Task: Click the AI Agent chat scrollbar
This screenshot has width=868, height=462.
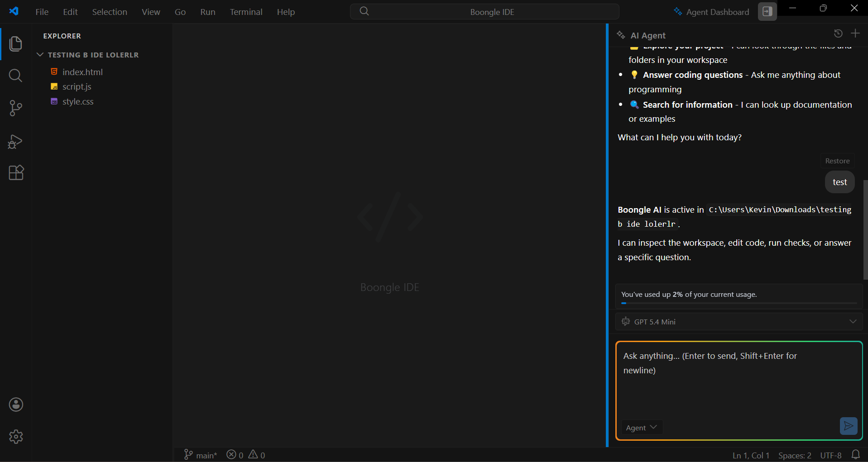Action: (865, 230)
